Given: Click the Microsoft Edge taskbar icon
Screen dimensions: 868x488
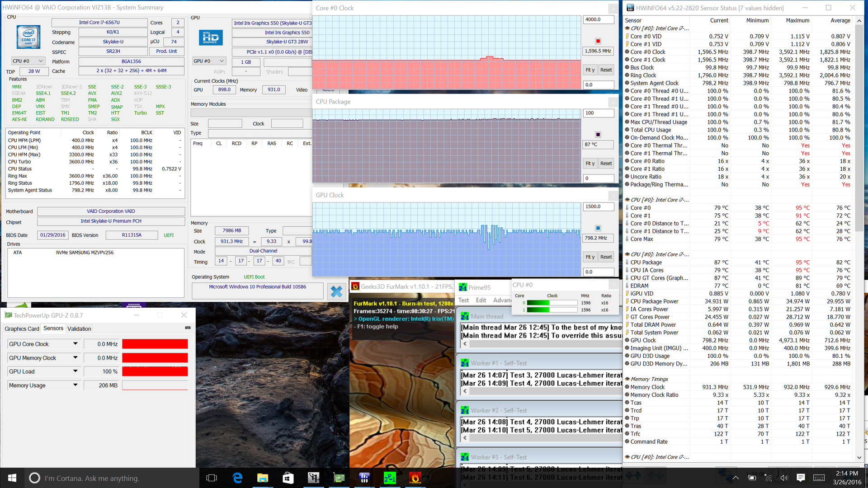Looking at the screenshot, I should [x=237, y=478].
